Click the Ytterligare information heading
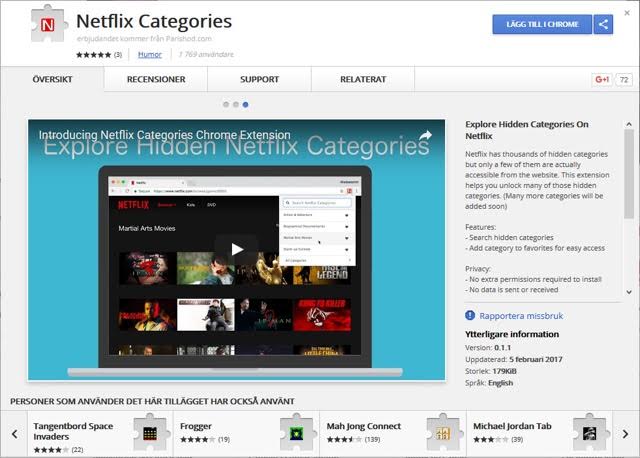 (512, 334)
